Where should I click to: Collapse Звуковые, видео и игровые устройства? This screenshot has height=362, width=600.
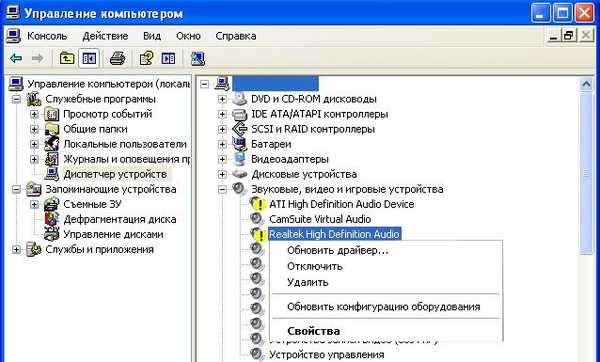pos(222,189)
